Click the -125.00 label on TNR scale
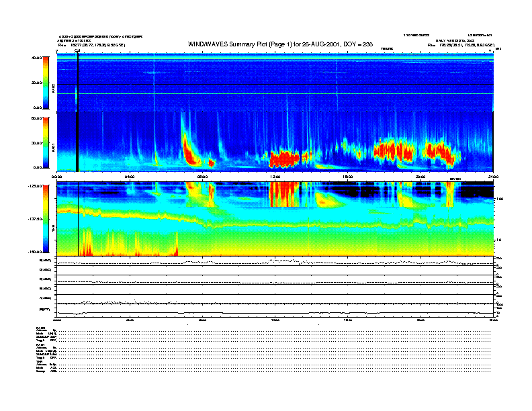The image size is (532, 411). pos(34,186)
